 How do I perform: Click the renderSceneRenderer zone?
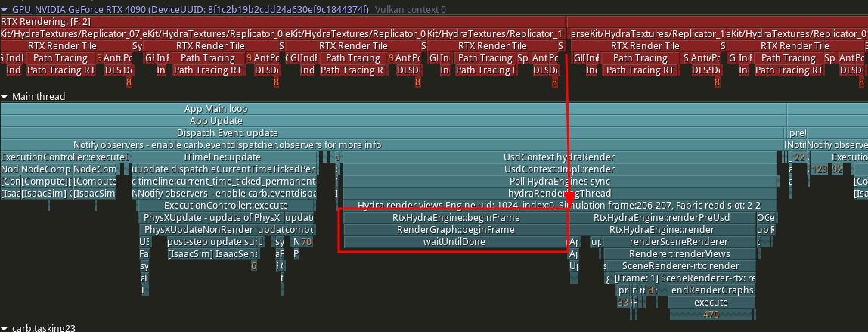680,242
